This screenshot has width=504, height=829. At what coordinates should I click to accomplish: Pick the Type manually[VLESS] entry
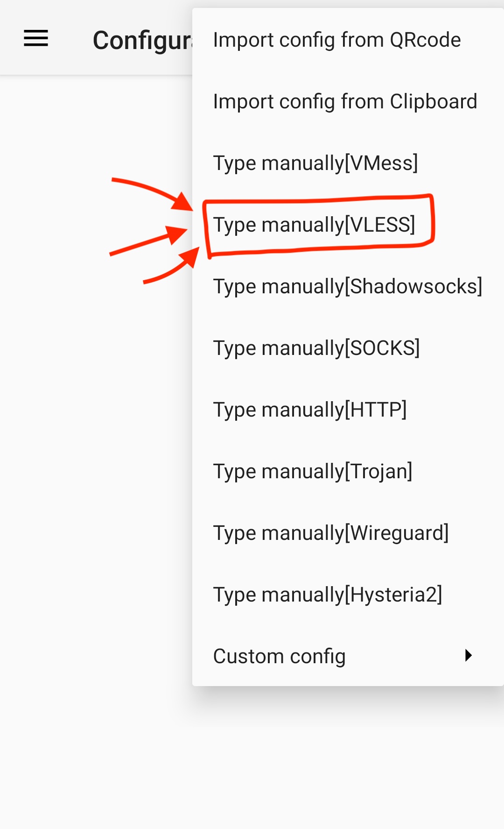314,225
